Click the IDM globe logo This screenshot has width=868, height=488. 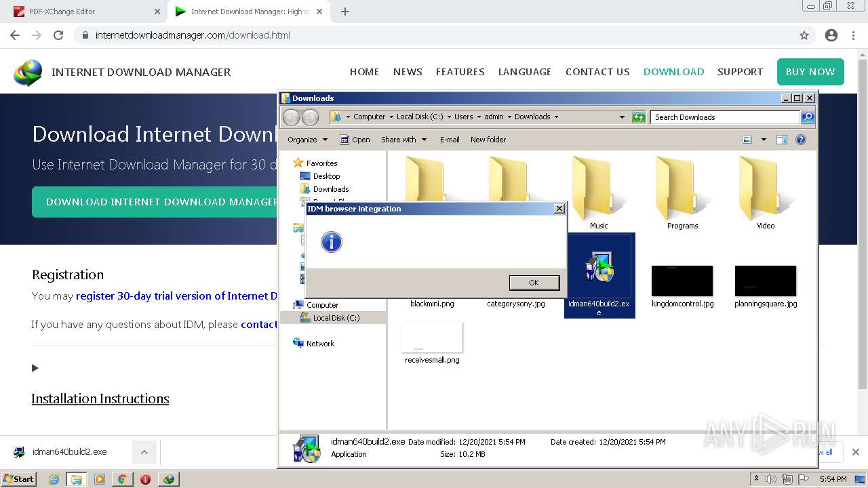click(x=28, y=73)
